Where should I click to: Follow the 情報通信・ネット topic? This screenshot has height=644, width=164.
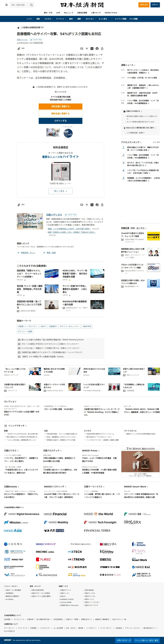pos(19,253)
